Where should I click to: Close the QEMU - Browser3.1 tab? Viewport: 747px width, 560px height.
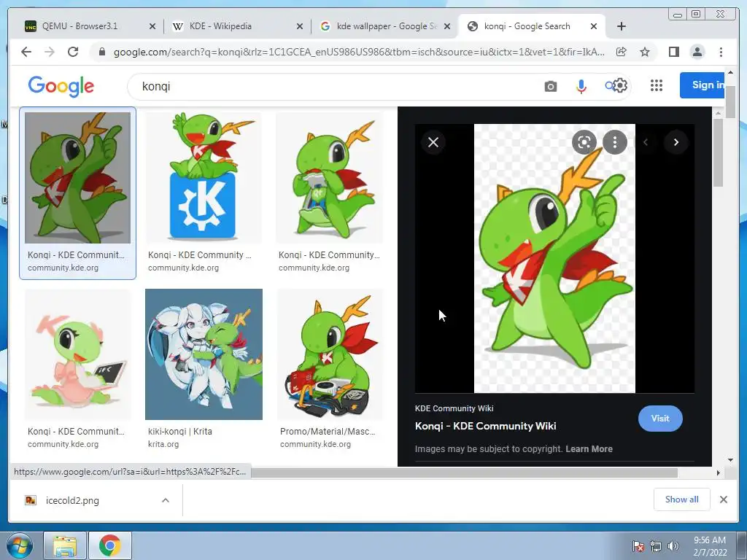point(152,26)
